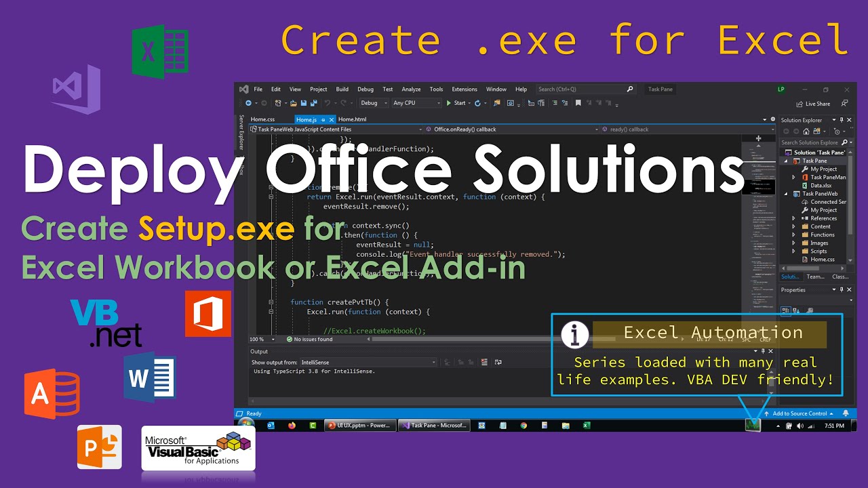The height and width of the screenshot is (488, 868).
Task: Expand the Scripts folder in Solution Explorer
Action: click(793, 251)
